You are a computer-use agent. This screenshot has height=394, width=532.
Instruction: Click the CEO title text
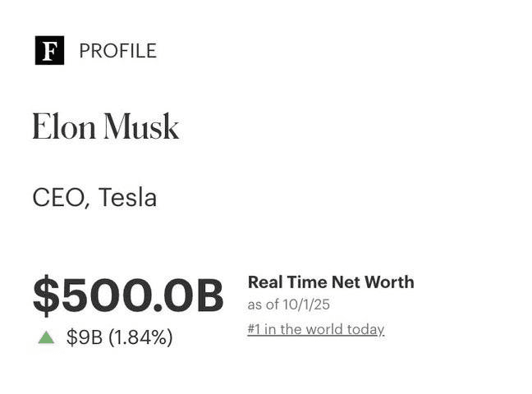click(x=59, y=198)
